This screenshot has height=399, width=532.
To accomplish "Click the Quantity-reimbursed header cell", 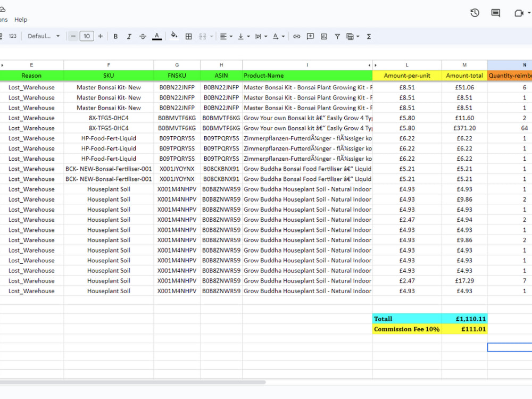I will (510, 76).
